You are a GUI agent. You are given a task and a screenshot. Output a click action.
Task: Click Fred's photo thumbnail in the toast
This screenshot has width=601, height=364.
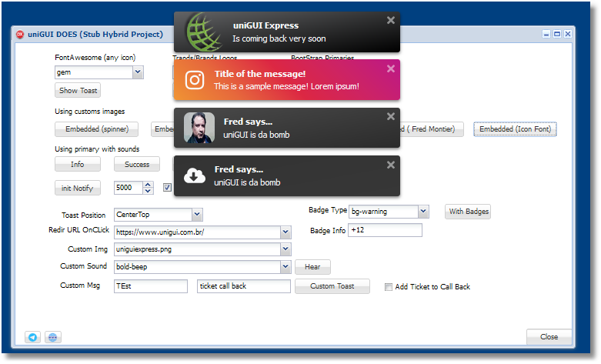(199, 128)
